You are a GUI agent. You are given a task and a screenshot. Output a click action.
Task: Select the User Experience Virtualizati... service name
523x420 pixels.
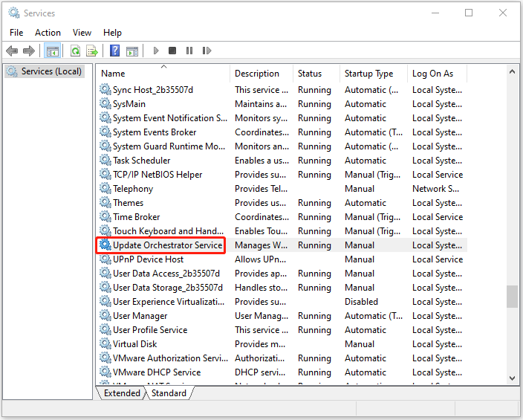click(x=169, y=302)
